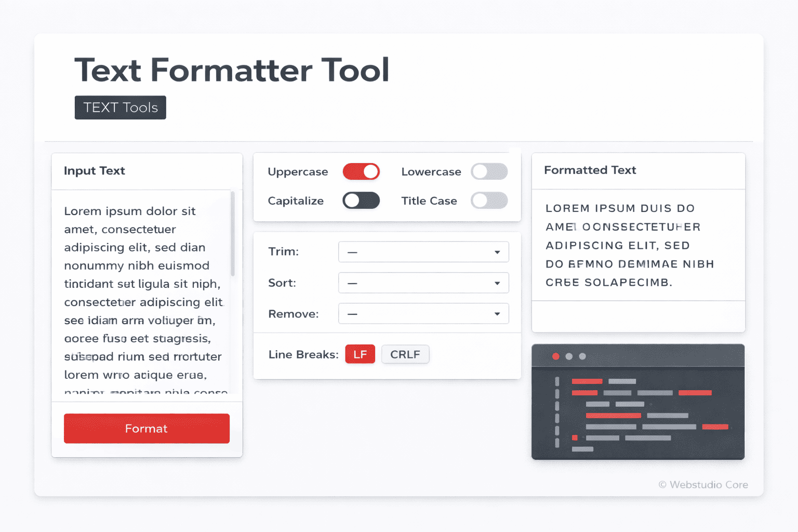This screenshot has height=532, width=798.
Task: Open the Remove dropdown arrow
Action: tap(497, 314)
